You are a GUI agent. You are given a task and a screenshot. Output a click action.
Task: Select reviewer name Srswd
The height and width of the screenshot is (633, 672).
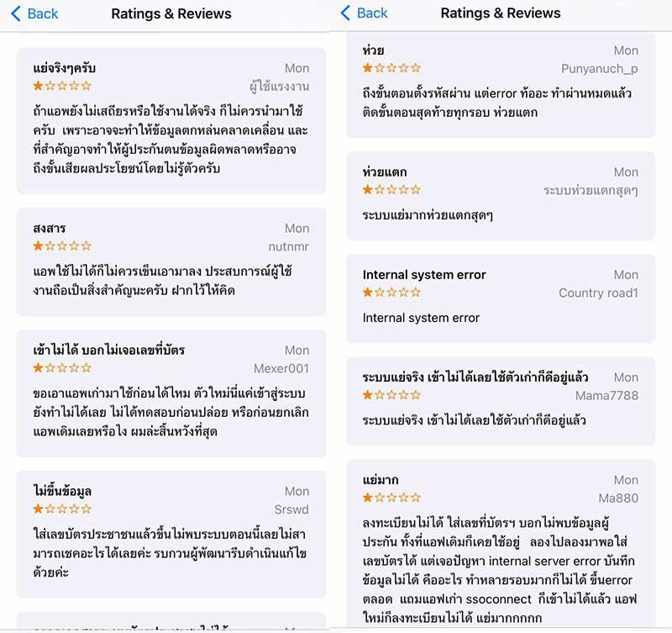point(291,509)
